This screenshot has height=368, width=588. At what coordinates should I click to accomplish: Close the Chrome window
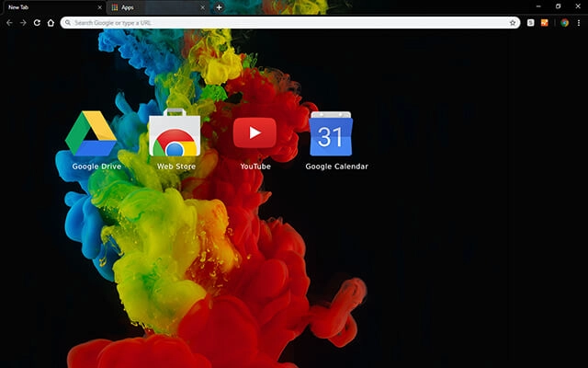point(578,6)
